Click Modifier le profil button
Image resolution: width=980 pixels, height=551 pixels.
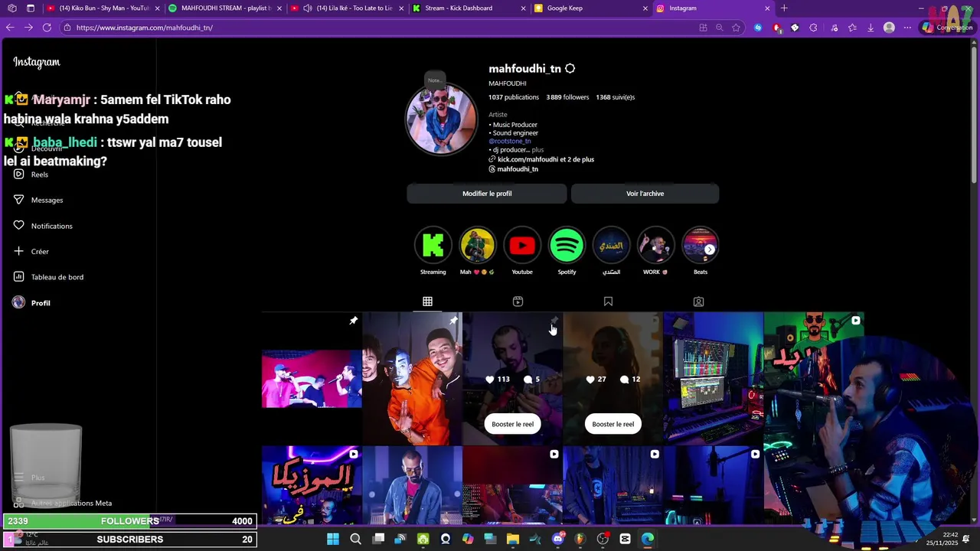point(487,194)
